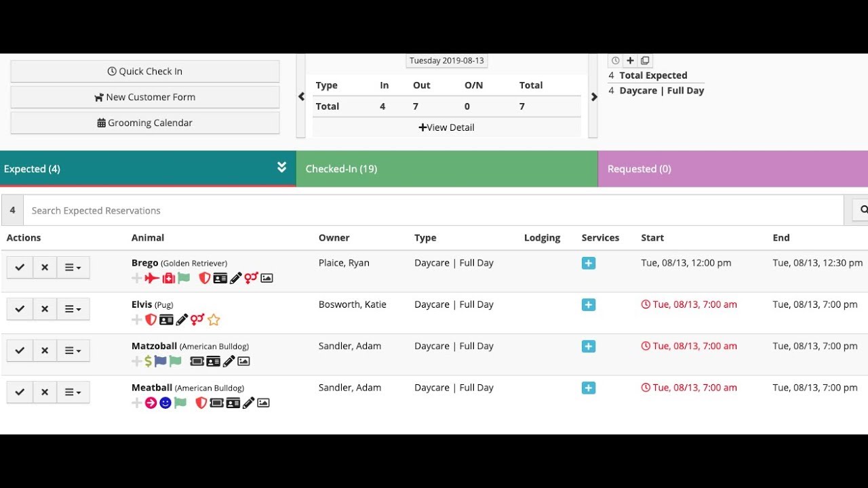Click Daycare | Full Day in expected summary
868x488 pixels.
tap(662, 91)
